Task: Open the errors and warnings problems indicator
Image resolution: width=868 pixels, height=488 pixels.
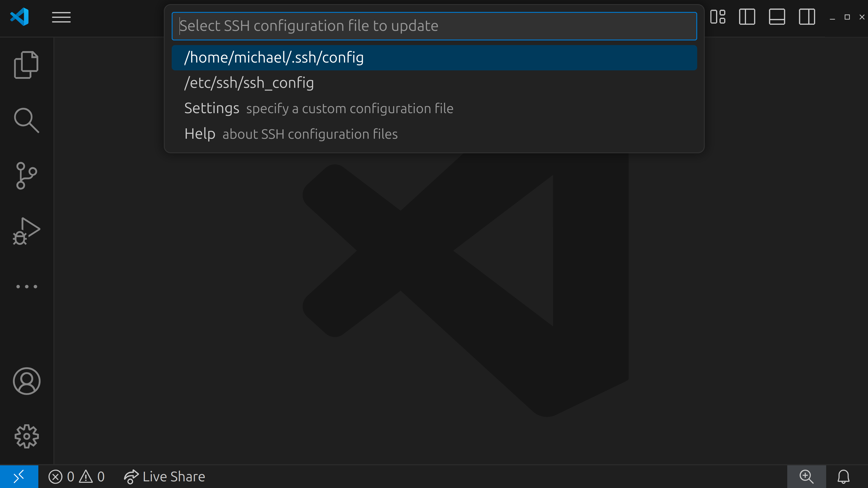Action: [76, 477]
